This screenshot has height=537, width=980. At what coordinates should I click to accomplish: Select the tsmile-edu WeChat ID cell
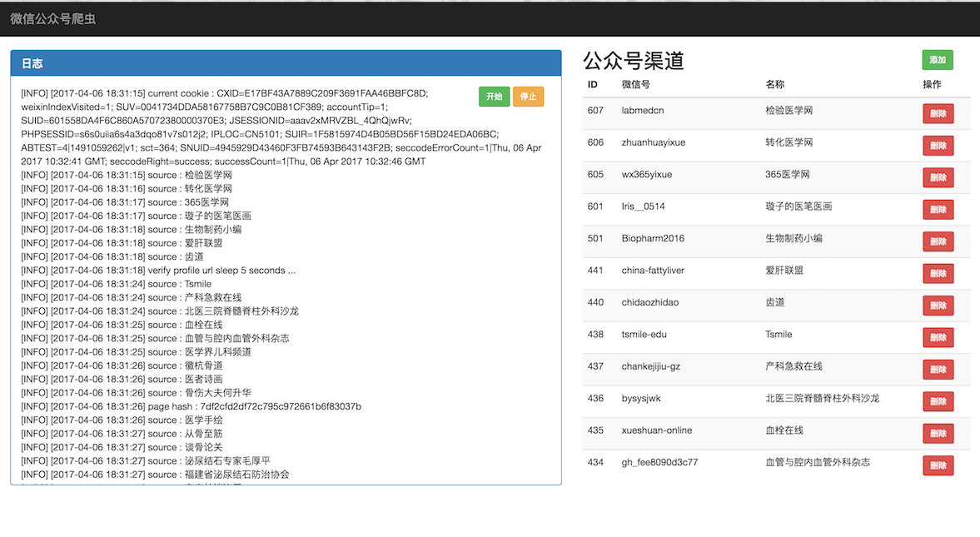pos(644,335)
